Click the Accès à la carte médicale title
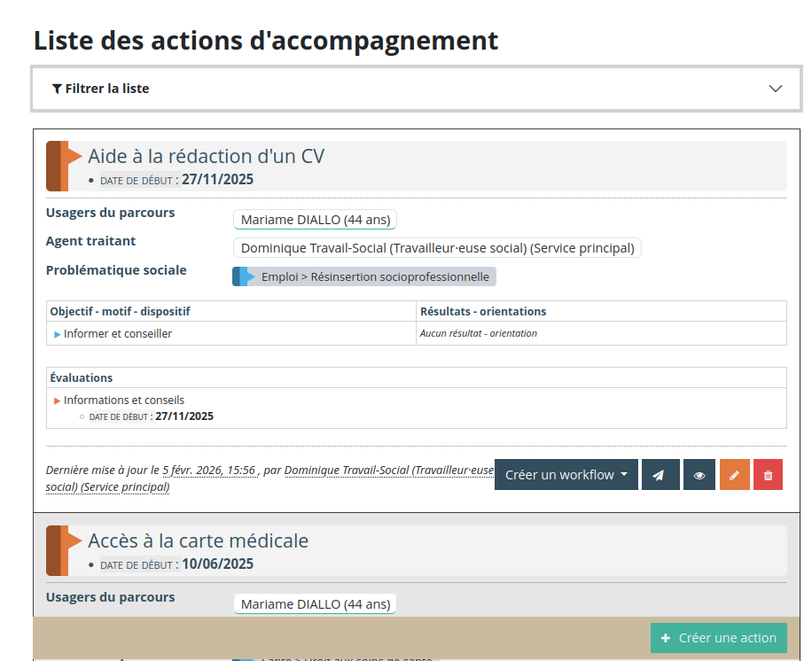 [x=198, y=541]
